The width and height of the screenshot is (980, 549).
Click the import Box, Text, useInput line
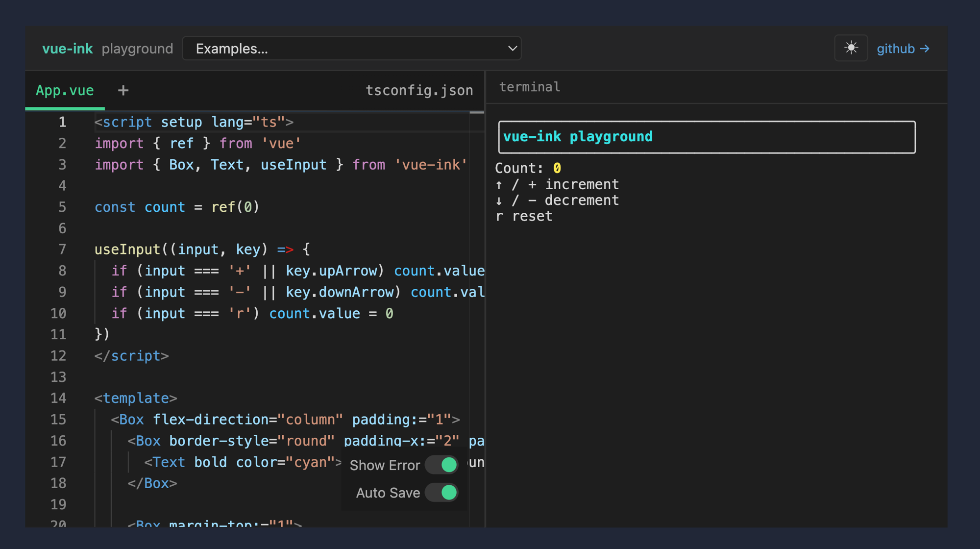pos(281,165)
